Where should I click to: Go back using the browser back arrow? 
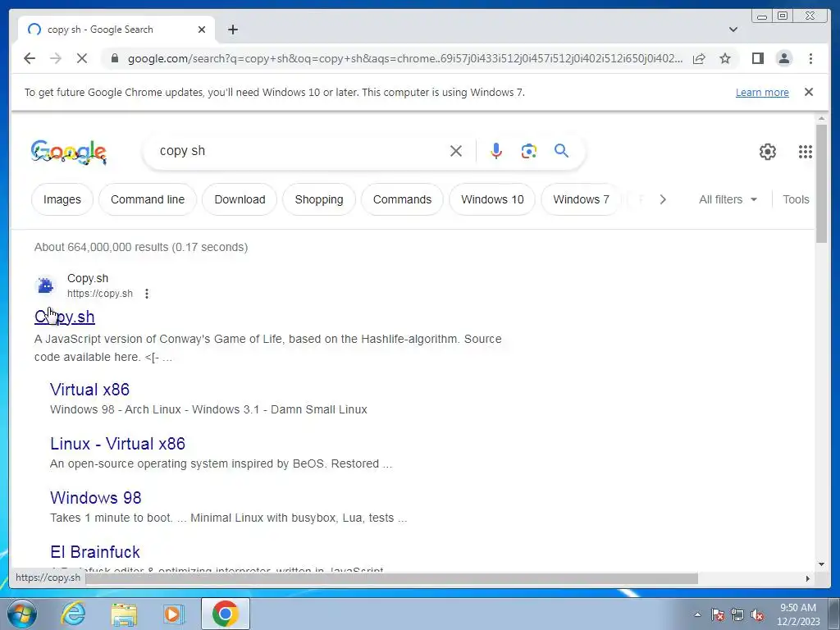pyautogui.click(x=30, y=58)
